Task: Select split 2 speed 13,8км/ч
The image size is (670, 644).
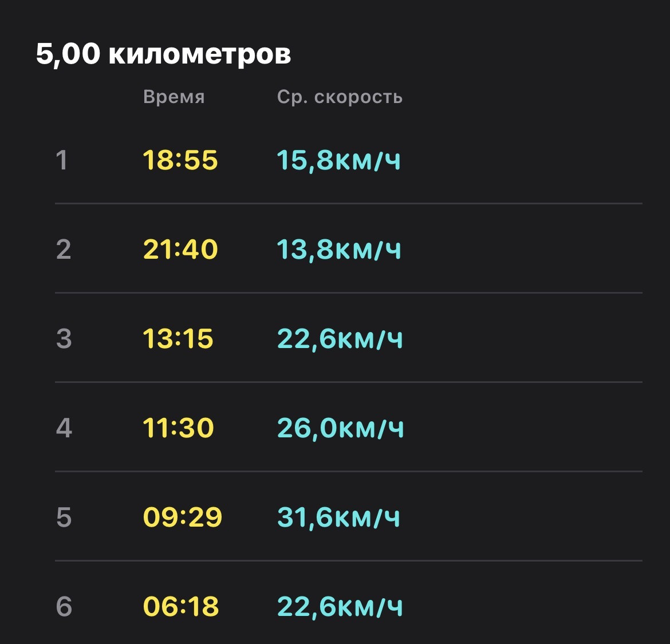Action: click(339, 250)
